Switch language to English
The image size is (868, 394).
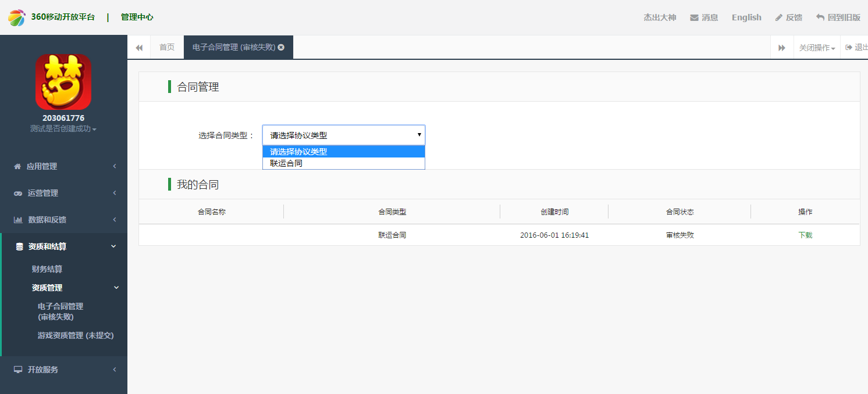click(746, 17)
